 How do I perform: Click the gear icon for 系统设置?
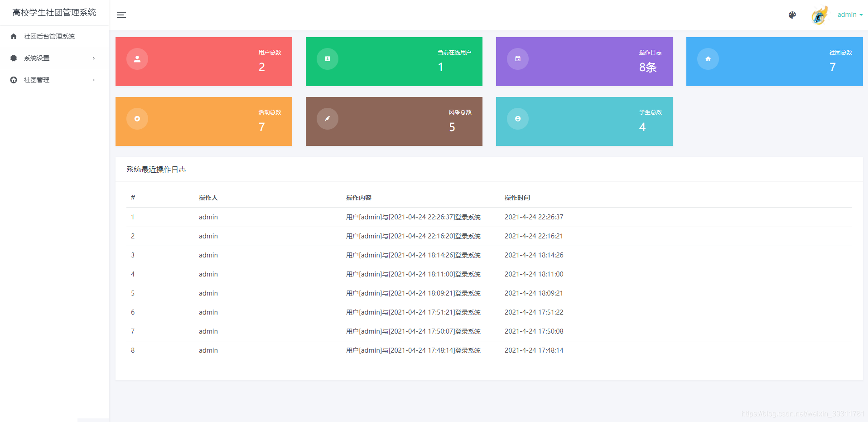point(14,58)
